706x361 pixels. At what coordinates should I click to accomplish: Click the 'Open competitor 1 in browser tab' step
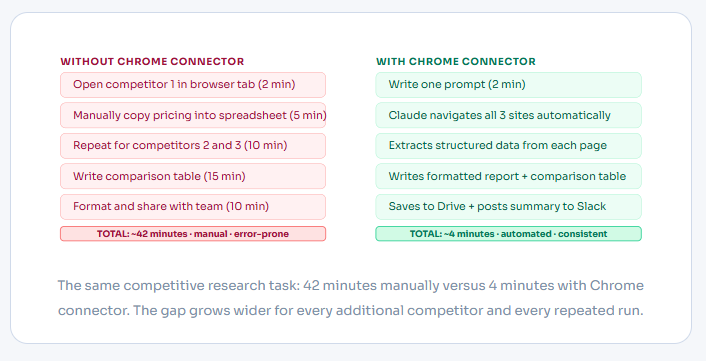click(x=193, y=85)
